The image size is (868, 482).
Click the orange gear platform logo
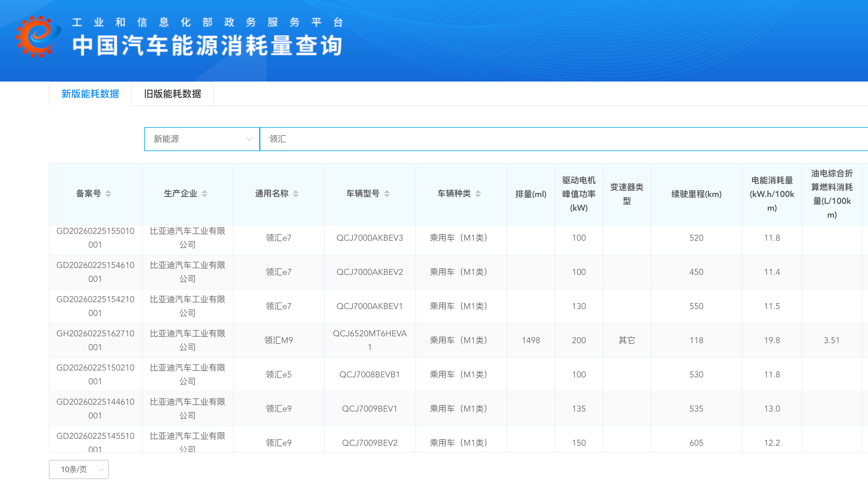(x=37, y=36)
